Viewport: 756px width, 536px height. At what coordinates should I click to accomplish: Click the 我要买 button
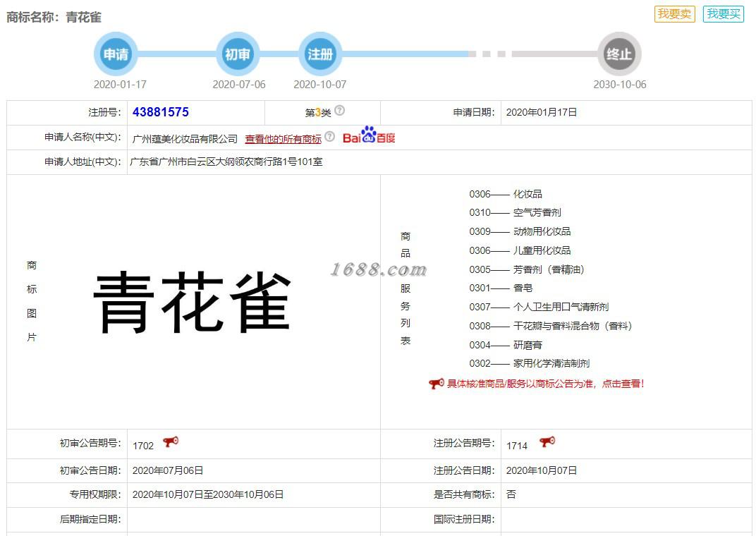click(724, 14)
